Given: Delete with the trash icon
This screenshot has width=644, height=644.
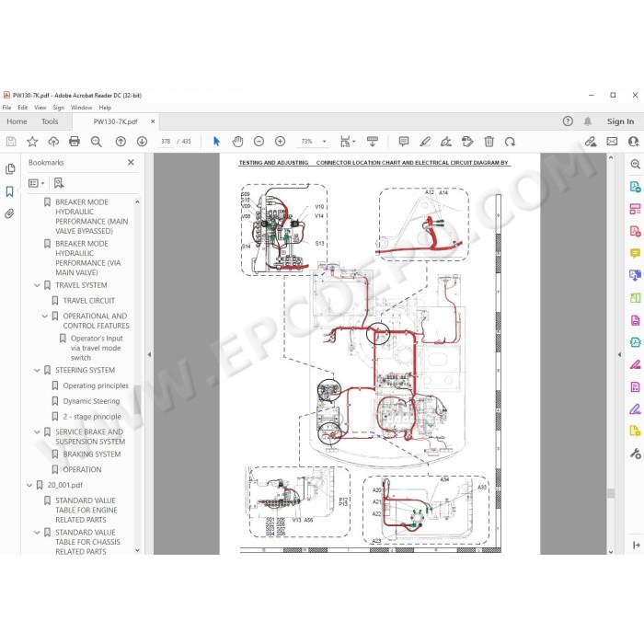Looking at the screenshot, I should click(x=489, y=142).
